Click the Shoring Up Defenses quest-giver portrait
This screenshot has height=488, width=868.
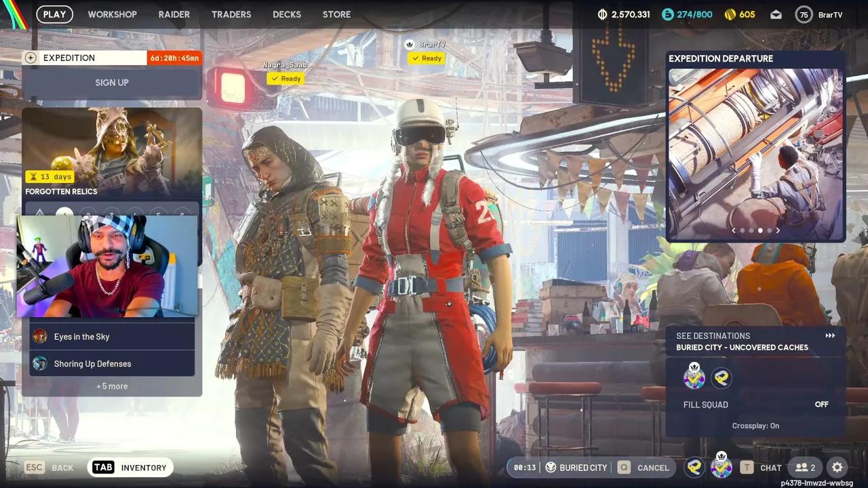[x=40, y=363]
